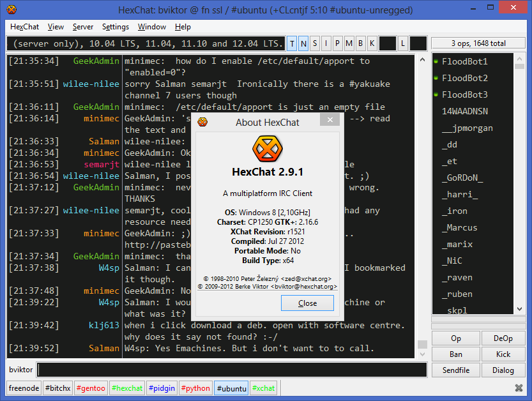Click the small icon in About dialog title bar

(202, 122)
